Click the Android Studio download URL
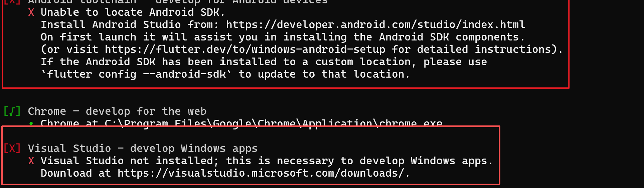Image resolution: width=644 pixels, height=188 pixels. tap(375, 25)
